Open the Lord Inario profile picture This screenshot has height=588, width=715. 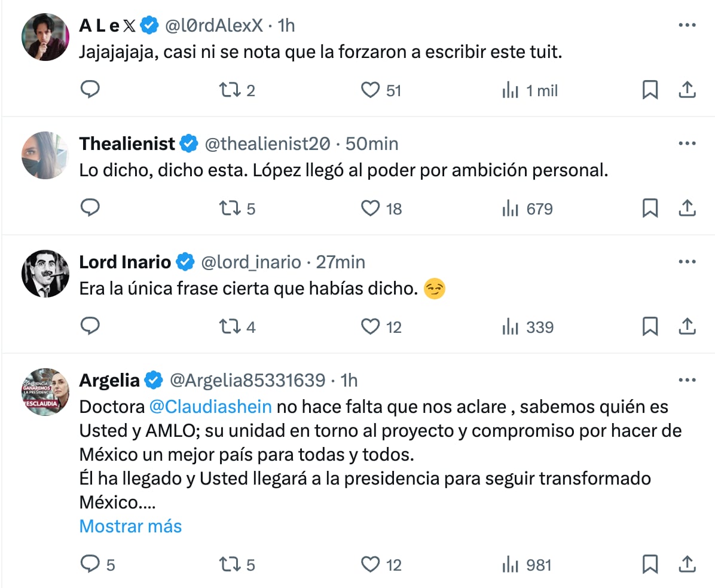click(45, 274)
